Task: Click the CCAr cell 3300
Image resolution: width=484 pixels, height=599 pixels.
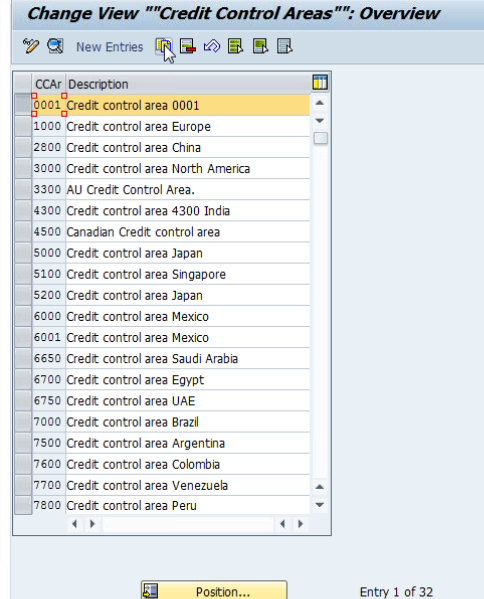Action: (47, 189)
